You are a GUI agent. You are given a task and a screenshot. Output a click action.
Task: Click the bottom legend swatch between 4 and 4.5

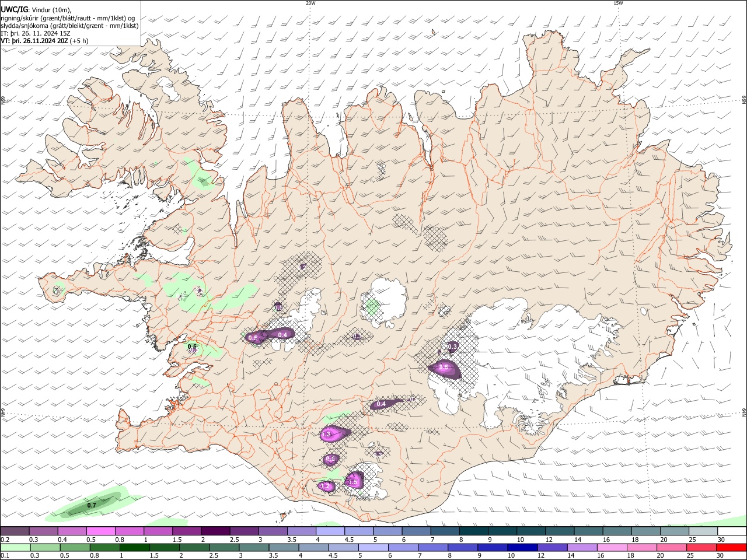[x=313, y=548]
